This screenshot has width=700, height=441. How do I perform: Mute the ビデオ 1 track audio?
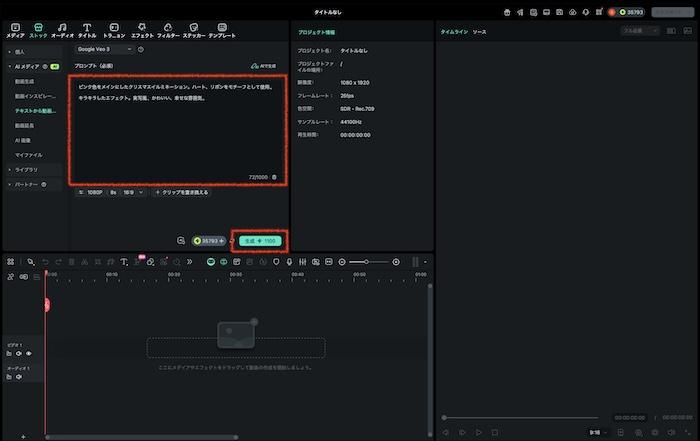click(x=19, y=353)
